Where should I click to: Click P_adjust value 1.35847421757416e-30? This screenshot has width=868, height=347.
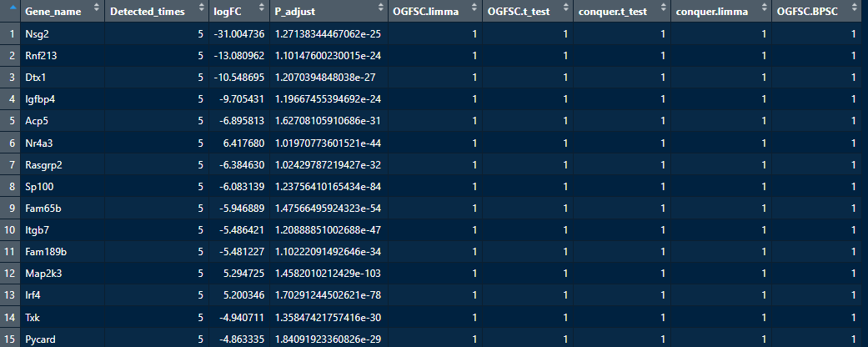click(x=328, y=317)
